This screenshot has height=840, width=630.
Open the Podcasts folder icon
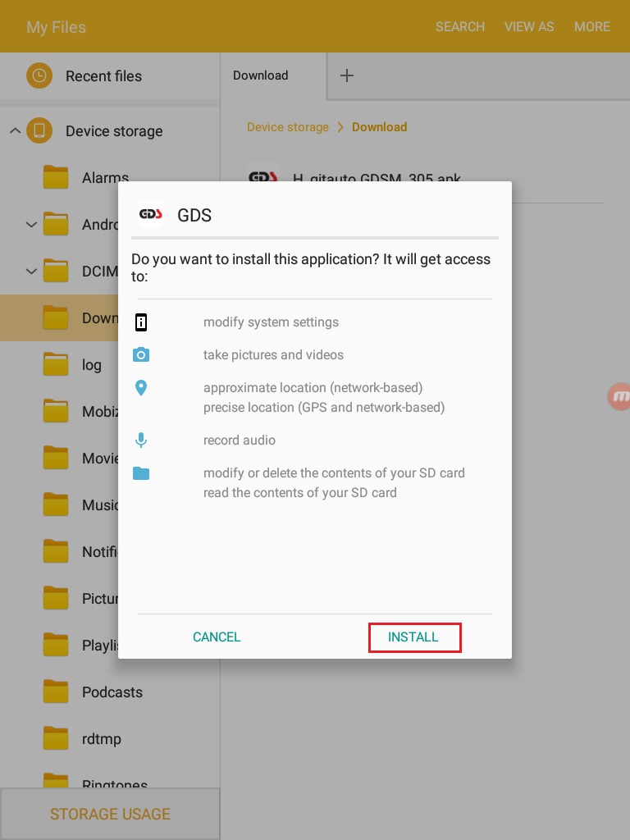(x=56, y=692)
